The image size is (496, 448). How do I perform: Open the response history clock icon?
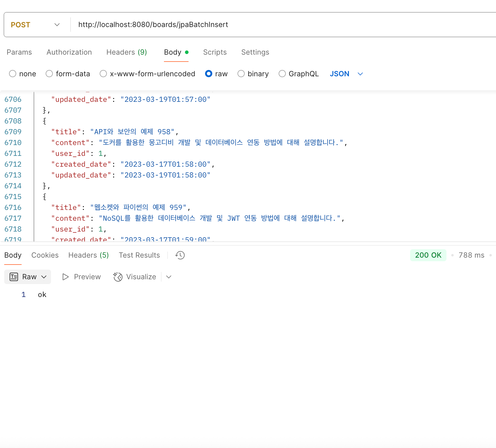180,255
